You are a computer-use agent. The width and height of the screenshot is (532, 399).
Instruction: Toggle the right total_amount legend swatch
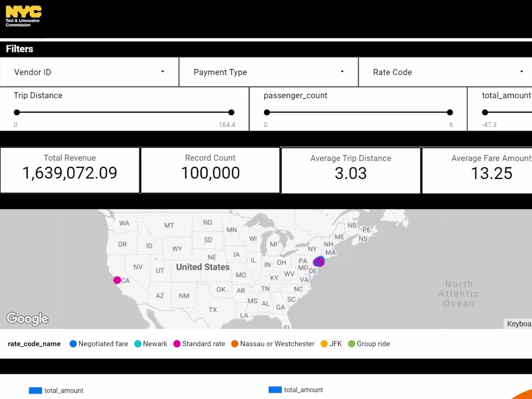coord(275,389)
